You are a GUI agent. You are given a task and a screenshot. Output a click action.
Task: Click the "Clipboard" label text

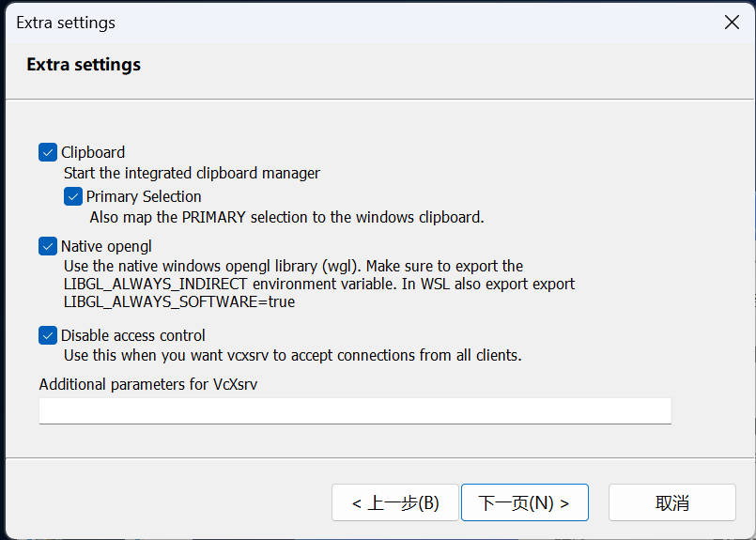93,152
